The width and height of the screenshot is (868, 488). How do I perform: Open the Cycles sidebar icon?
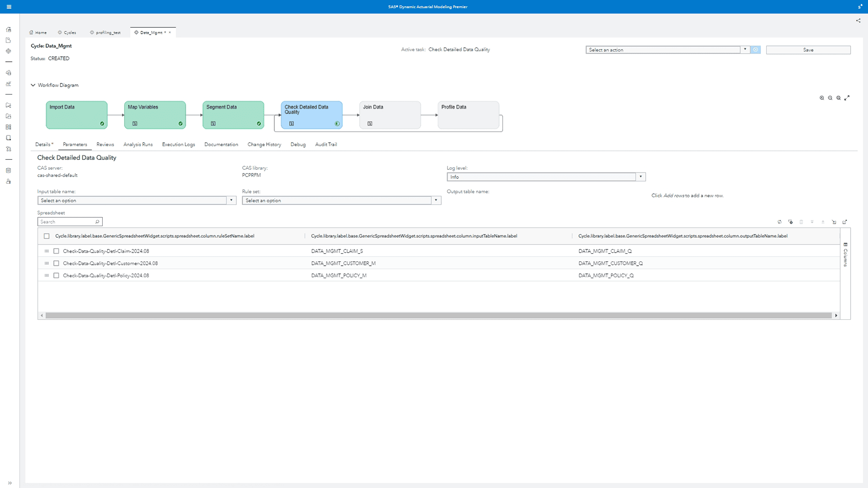[x=9, y=51]
